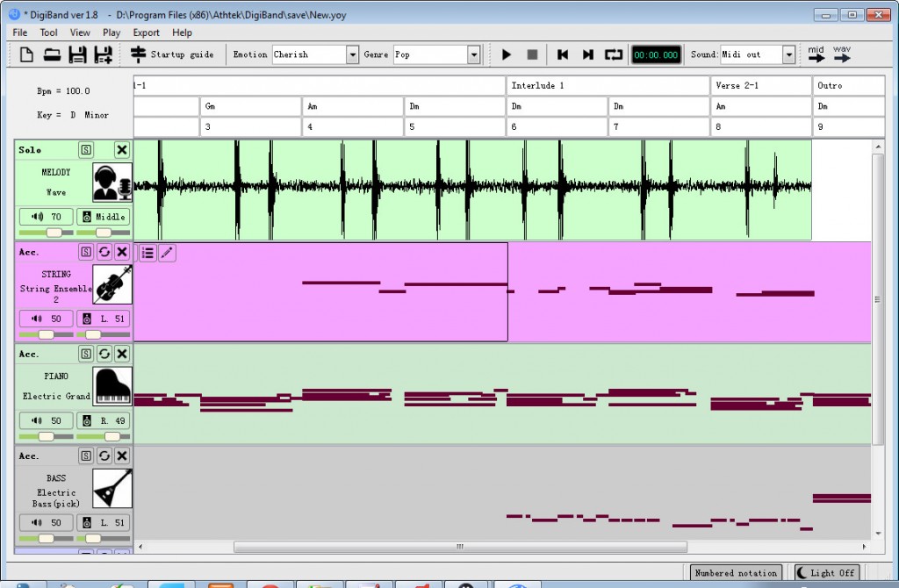Start playback with Play button

pos(507,54)
